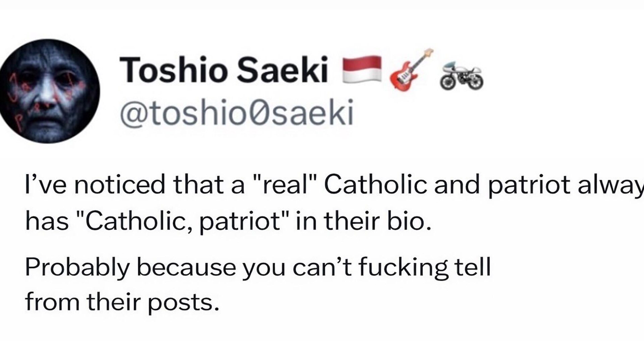Screen dimensions: 644x341
Task: Click the word "has" starting the second line
Action: (47, 222)
